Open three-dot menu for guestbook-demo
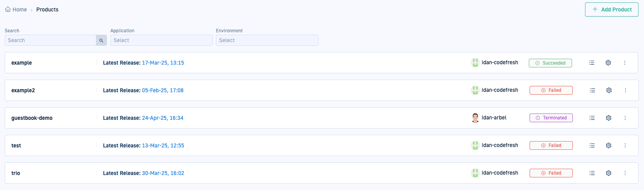 [625, 118]
